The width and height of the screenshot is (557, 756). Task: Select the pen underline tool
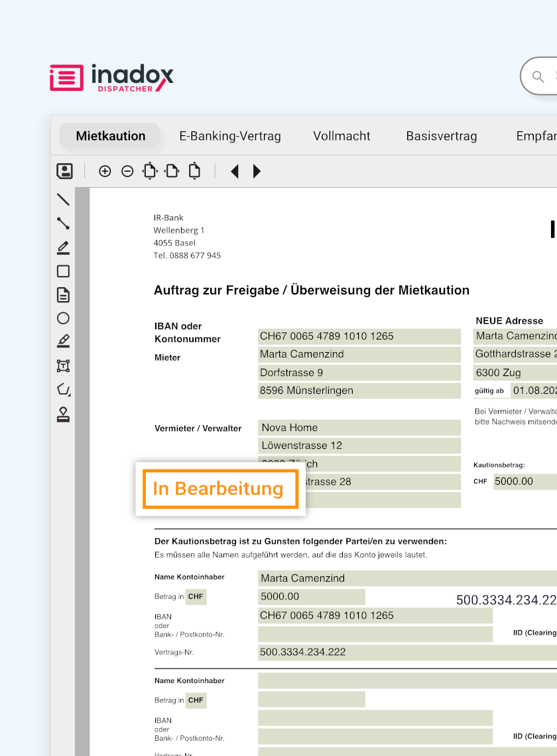(x=63, y=247)
